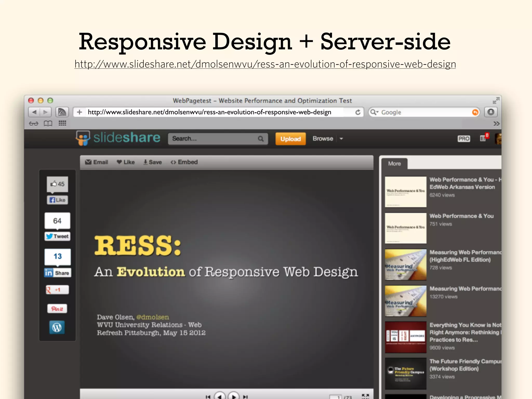Open the browser downloads button

click(x=491, y=112)
